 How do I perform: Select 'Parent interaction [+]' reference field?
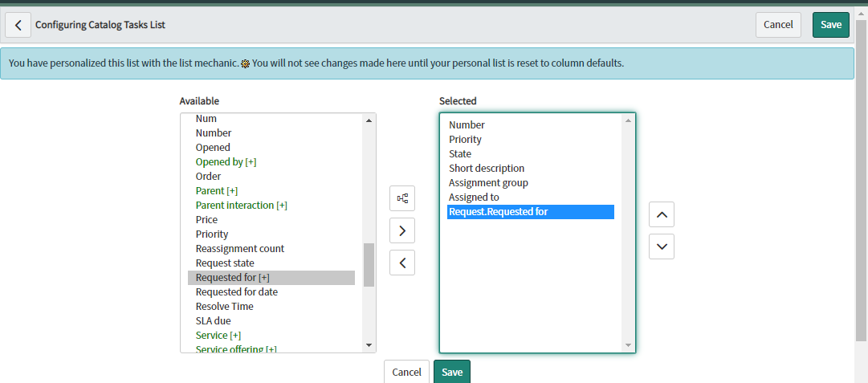coord(271,206)
